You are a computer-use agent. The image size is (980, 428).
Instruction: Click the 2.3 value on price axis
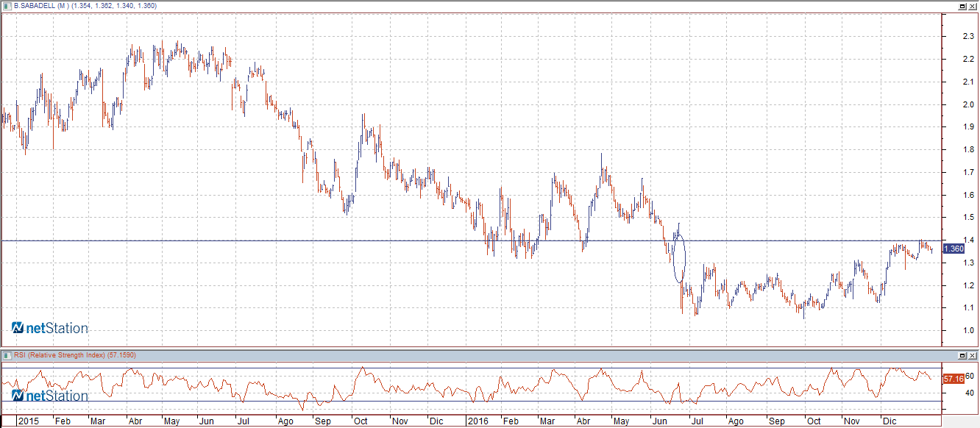click(x=969, y=36)
